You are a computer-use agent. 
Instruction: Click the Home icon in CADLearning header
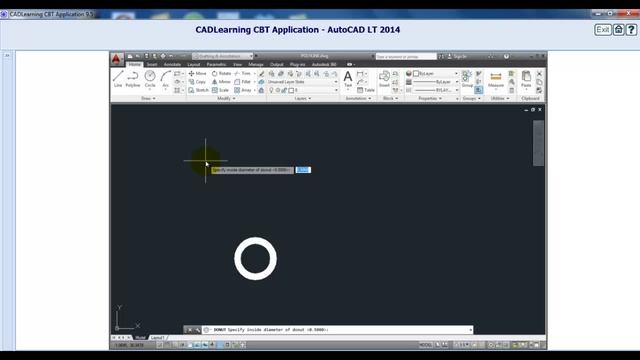pyautogui.click(x=618, y=30)
